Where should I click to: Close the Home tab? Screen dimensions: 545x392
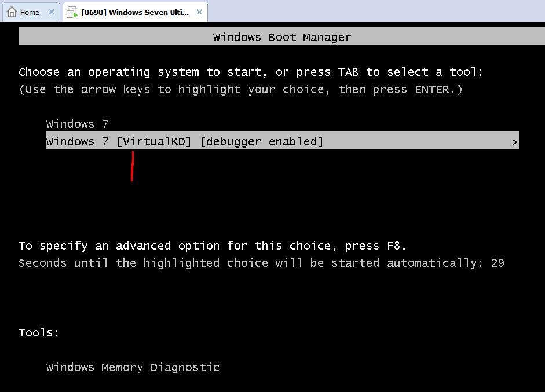pos(52,12)
